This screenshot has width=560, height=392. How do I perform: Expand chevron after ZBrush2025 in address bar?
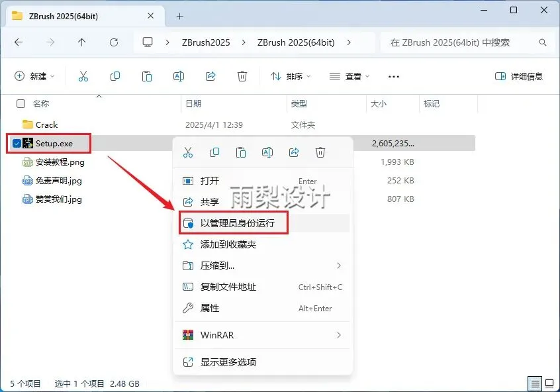coord(244,42)
